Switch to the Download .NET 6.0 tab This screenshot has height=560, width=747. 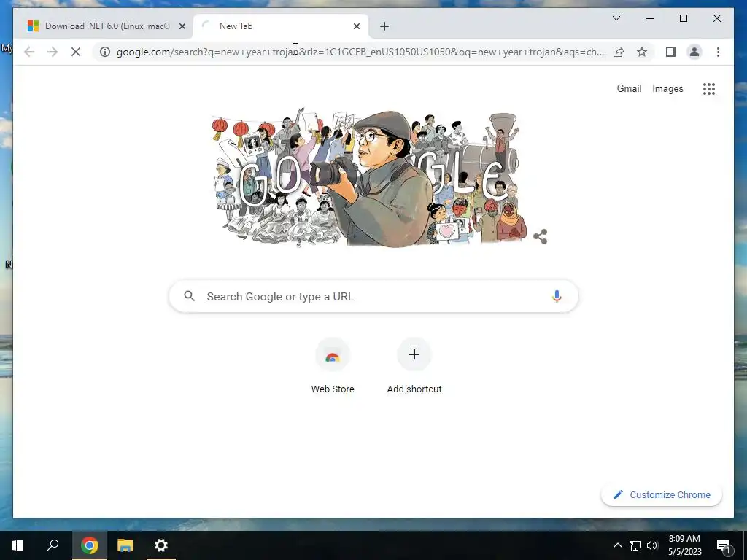104,26
